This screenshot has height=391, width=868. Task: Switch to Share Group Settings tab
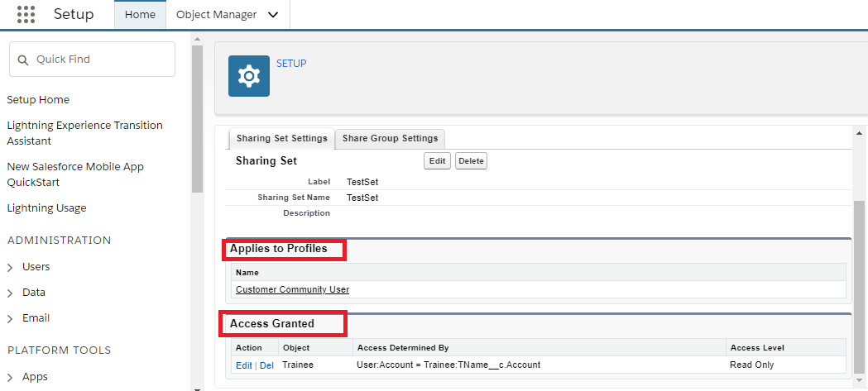click(x=390, y=138)
